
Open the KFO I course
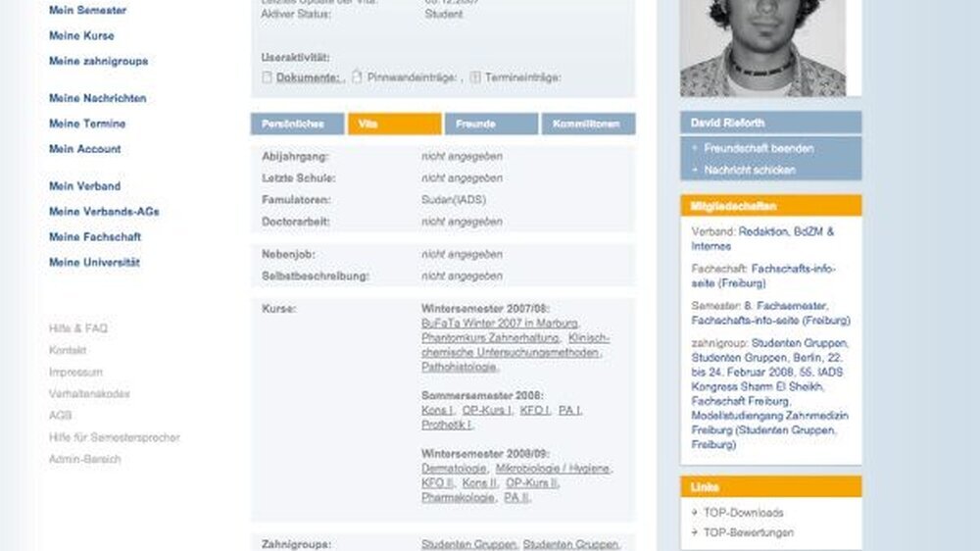pyautogui.click(x=535, y=410)
